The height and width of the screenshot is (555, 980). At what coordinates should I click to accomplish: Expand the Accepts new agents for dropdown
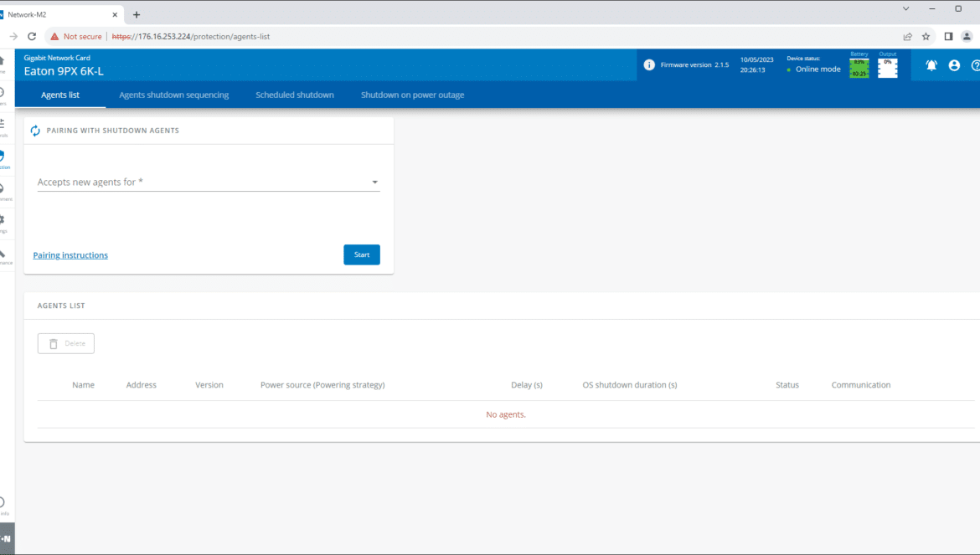pos(209,182)
